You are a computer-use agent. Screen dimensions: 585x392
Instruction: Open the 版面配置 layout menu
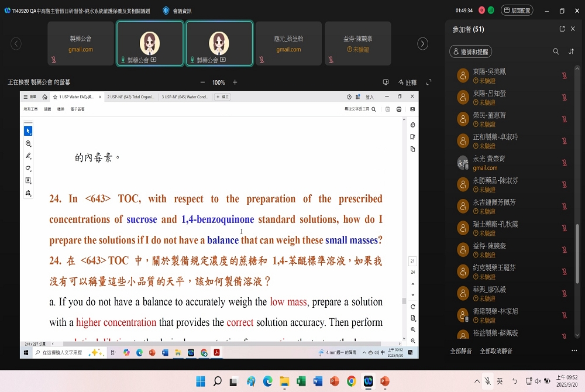point(516,11)
